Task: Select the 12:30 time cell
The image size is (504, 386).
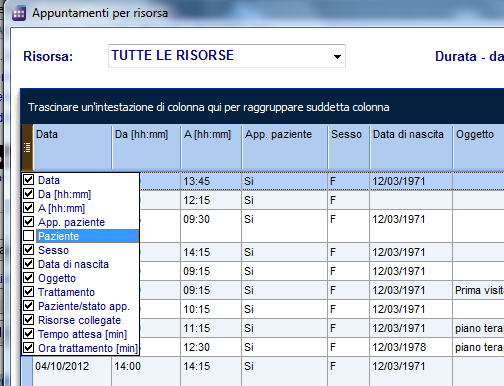Action: (211, 347)
